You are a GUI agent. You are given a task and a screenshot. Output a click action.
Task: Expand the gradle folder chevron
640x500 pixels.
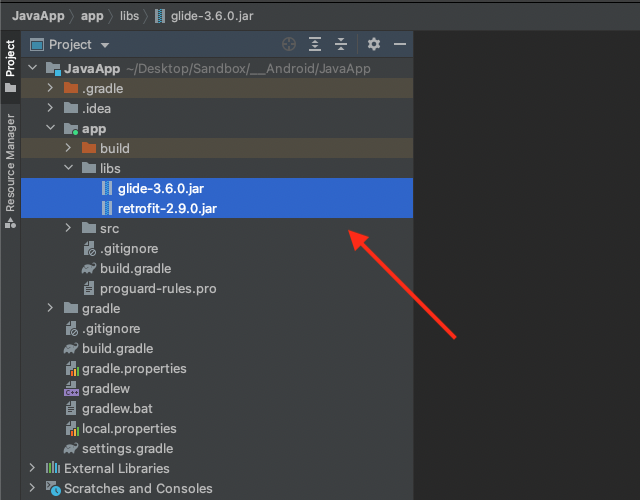[x=50, y=308]
